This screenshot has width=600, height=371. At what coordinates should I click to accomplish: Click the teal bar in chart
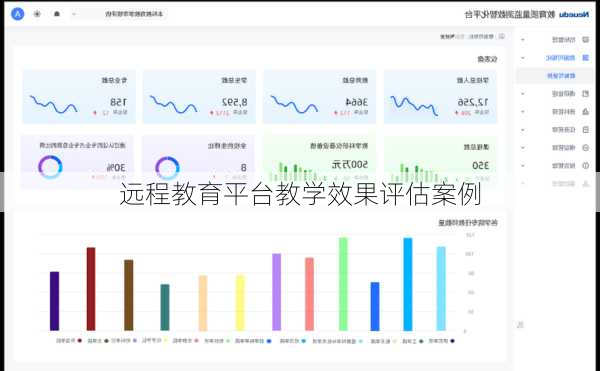[x=165, y=307]
